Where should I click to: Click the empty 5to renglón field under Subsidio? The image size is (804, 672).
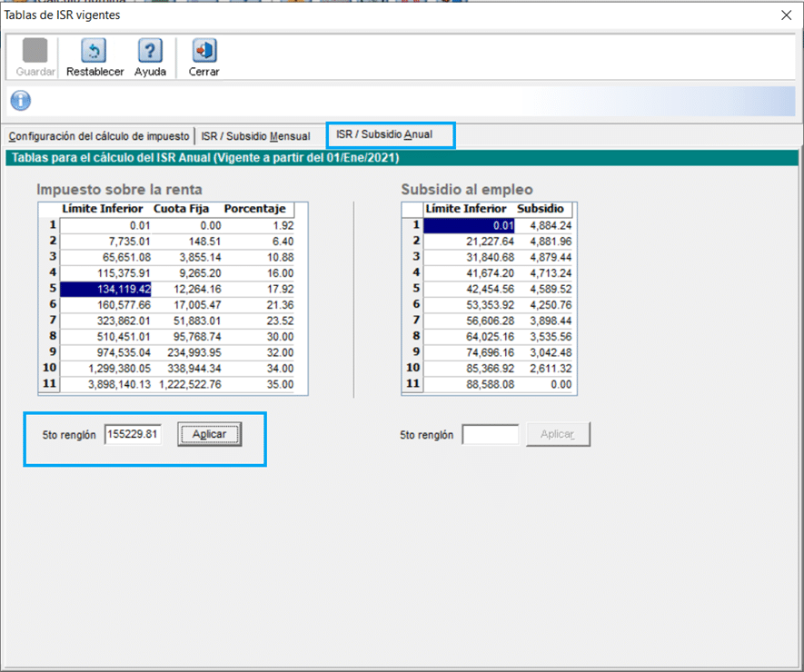491,435
